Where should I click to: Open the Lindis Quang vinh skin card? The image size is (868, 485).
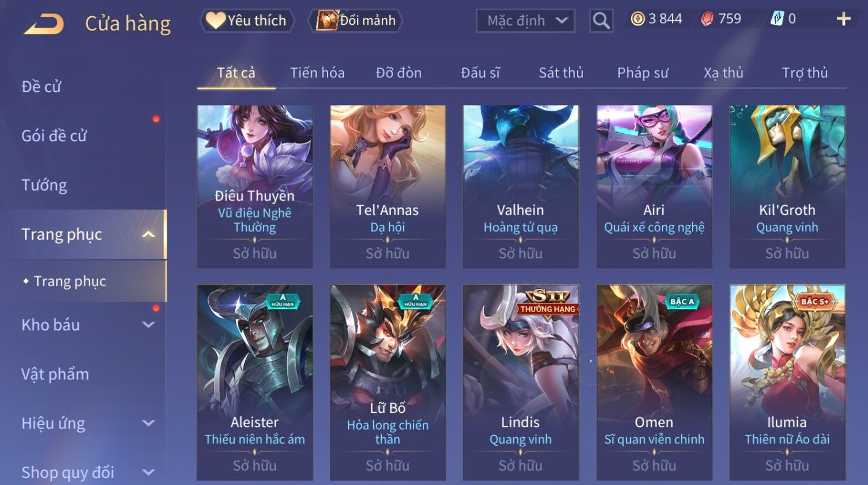521,382
